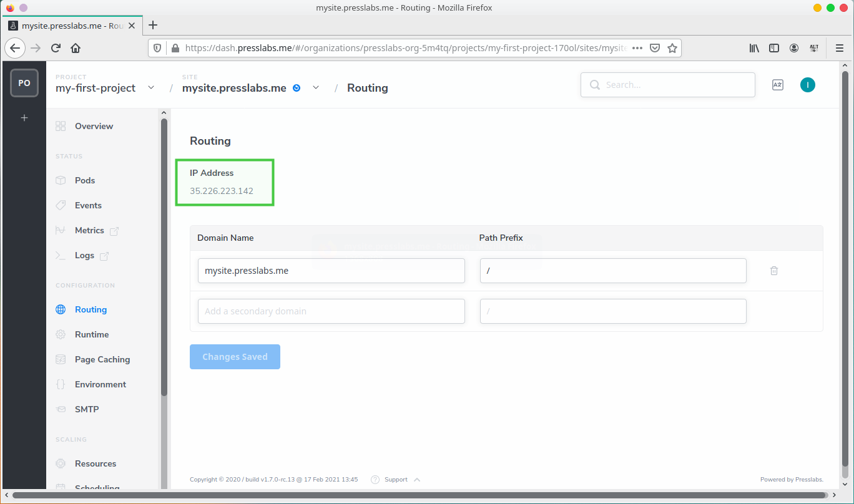Select Routing in the sidebar
The image size is (854, 504).
click(91, 309)
